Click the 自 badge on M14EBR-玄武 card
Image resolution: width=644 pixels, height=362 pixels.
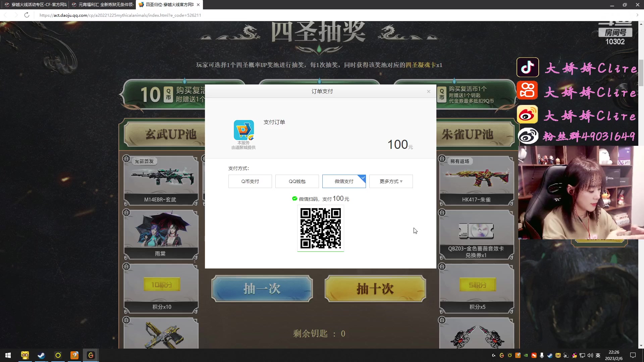click(x=126, y=159)
